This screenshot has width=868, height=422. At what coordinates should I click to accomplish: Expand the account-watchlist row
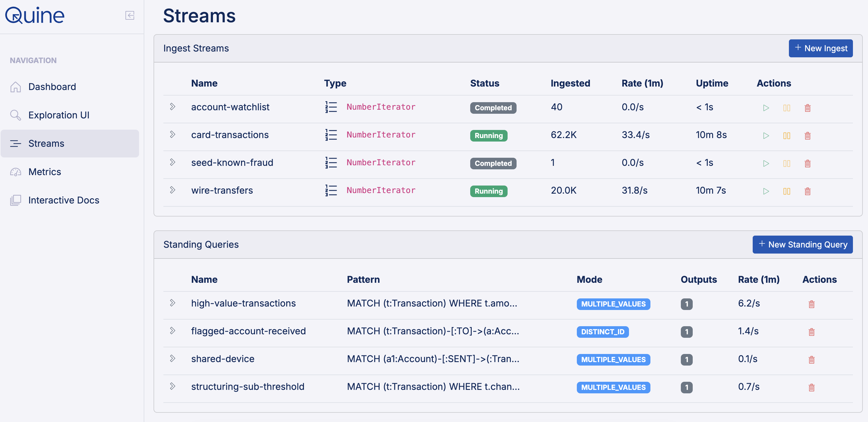pos(172,107)
